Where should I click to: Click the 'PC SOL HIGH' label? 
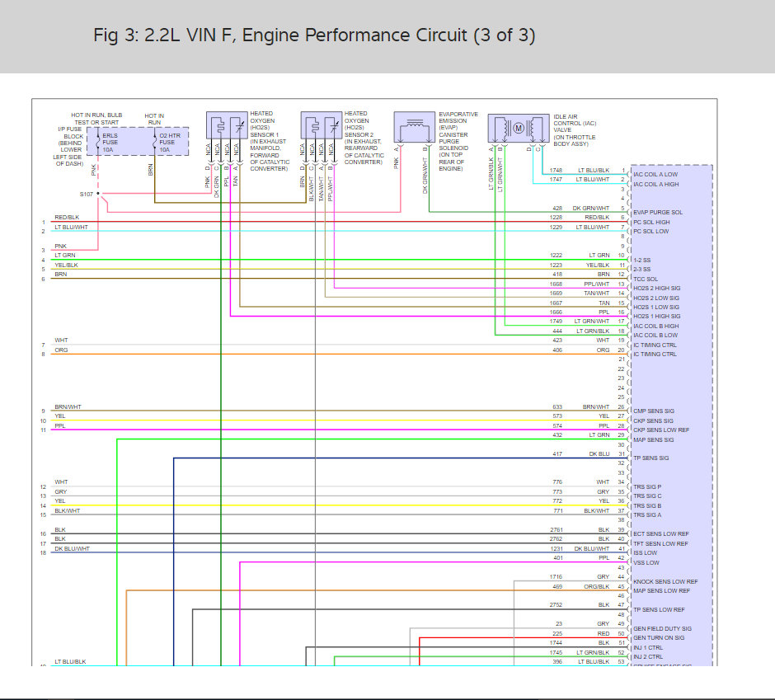tap(651, 223)
